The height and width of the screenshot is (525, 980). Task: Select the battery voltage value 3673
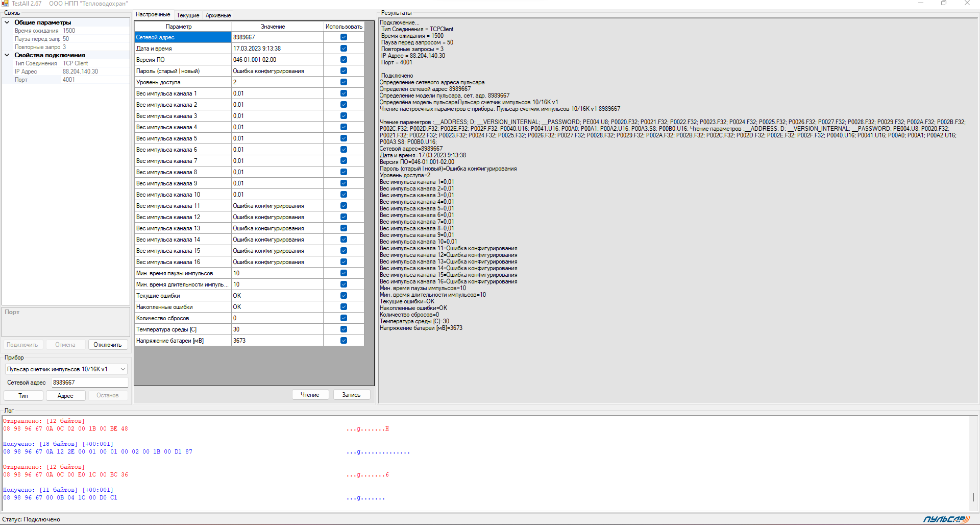pyautogui.click(x=277, y=341)
